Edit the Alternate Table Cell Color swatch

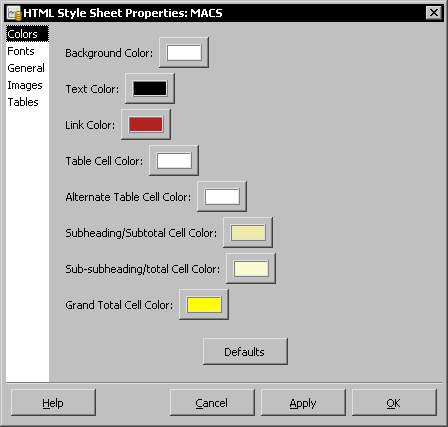click(222, 197)
